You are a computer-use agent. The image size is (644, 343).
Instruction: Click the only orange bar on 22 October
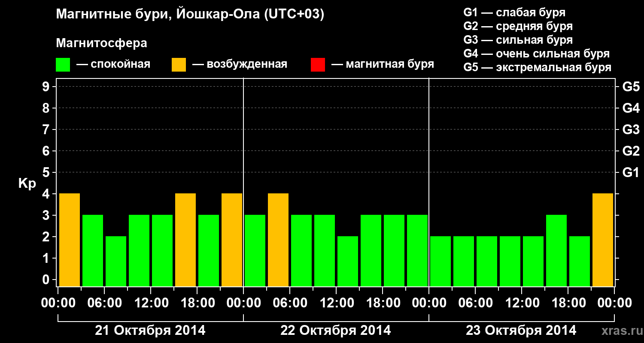[278, 240]
